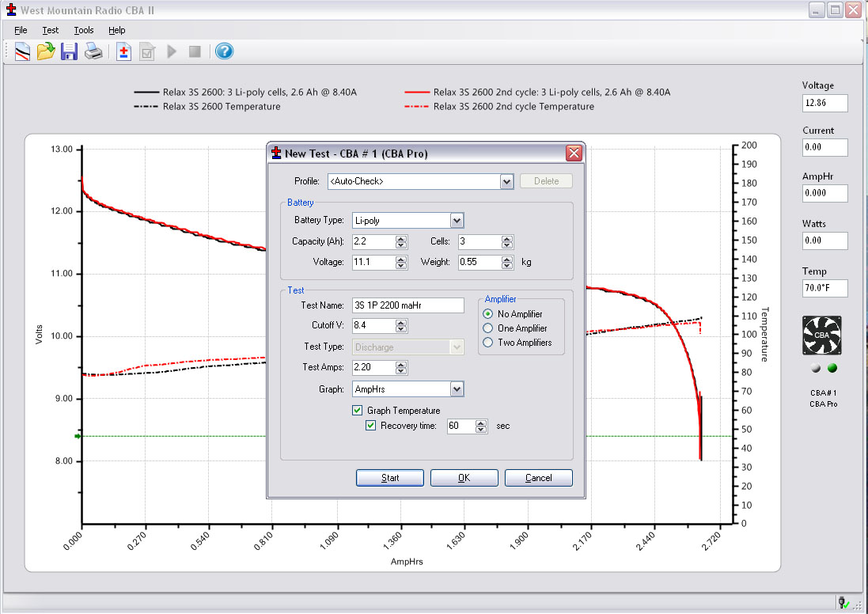Viewport: 868px width, 614px height.
Task: Click the Test Name input field
Action: pyautogui.click(x=407, y=305)
